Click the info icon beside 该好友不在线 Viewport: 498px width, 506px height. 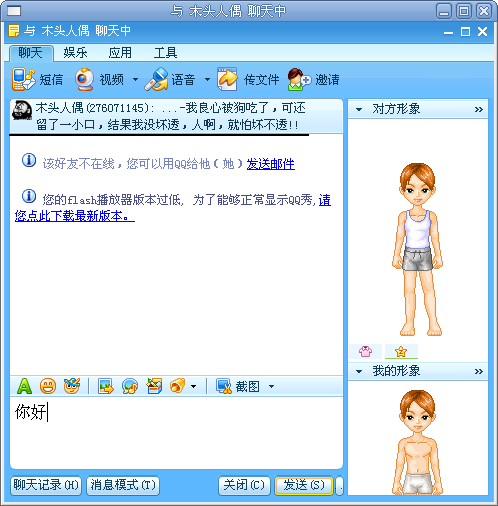click(x=29, y=160)
